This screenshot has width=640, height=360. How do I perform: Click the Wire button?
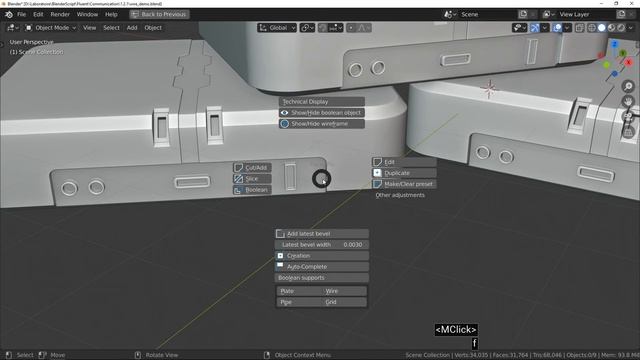(x=344, y=291)
